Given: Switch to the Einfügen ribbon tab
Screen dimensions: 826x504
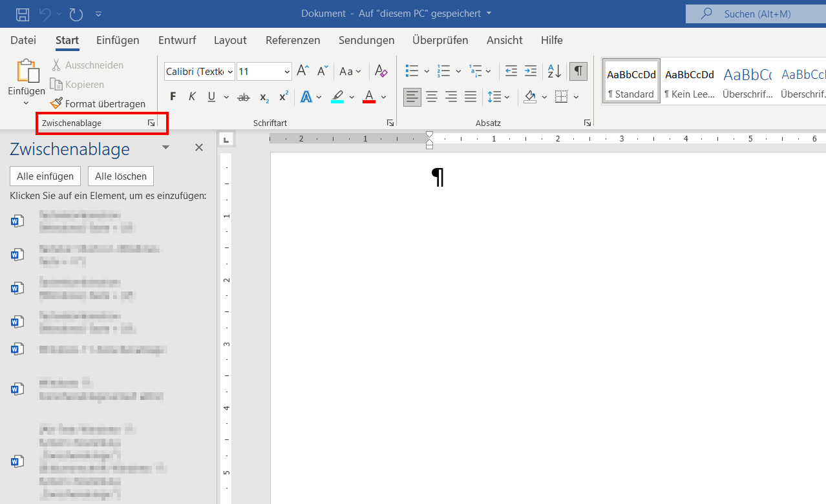Looking at the screenshot, I should [118, 40].
